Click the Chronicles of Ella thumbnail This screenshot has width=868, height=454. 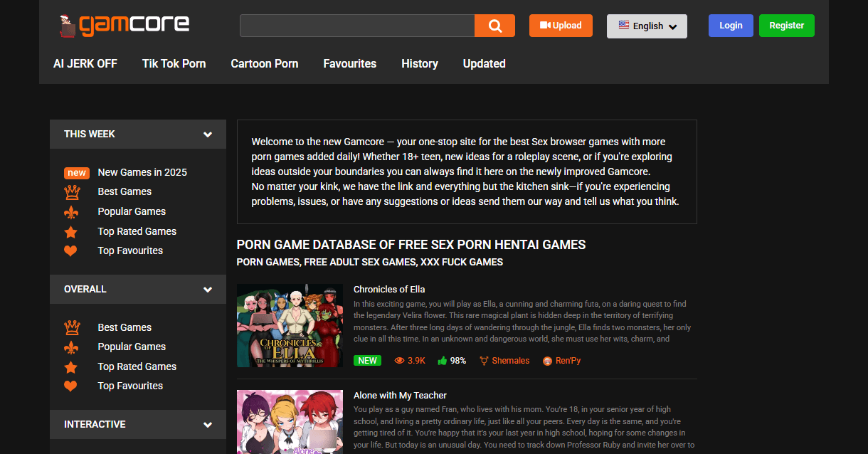[290, 325]
